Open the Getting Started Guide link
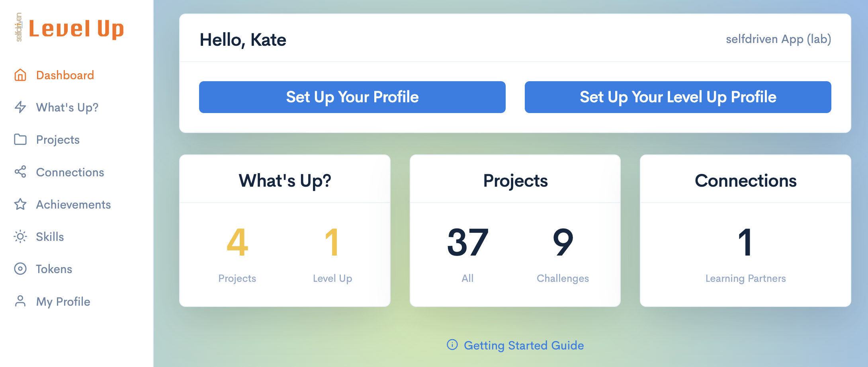This screenshot has width=868, height=367. click(x=524, y=345)
